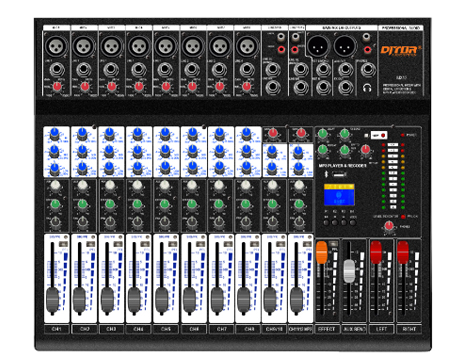Click the last button under the MP3 display

click(352, 222)
